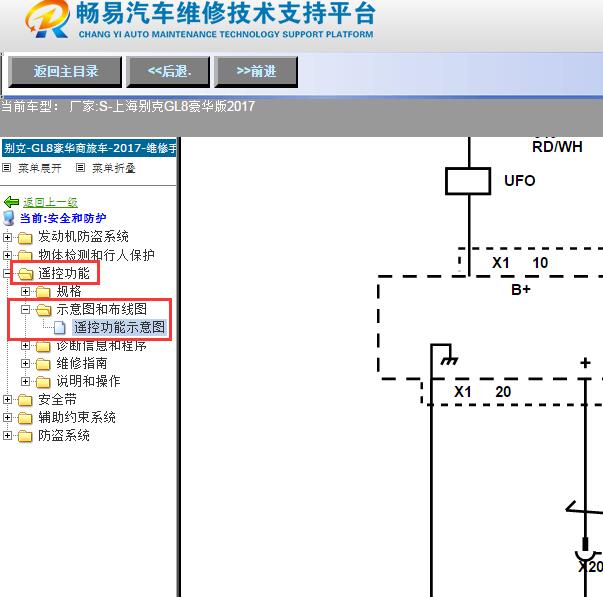Click the icon beside 菜单折叠
This screenshot has width=603, height=597.
tap(80, 168)
